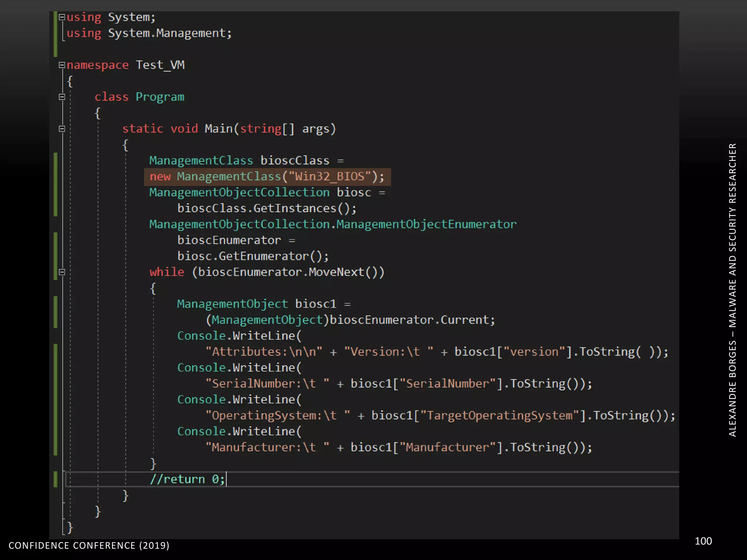The height and width of the screenshot is (560, 747).
Task: Place cursor on //return 0; comment line
Action: pyautogui.click(x=187, y=479)
